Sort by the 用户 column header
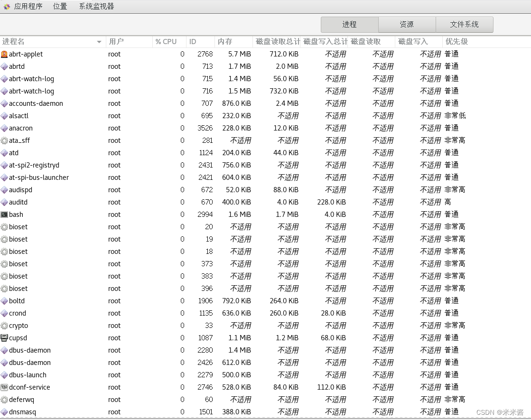This screenshot has height=420, width=531. tap(129, 42)
